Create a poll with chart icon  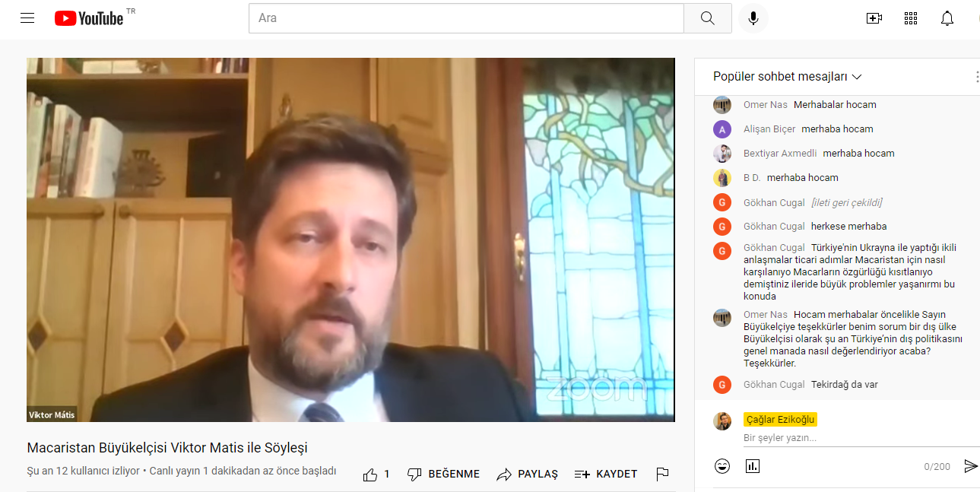(x=753, y=466)
